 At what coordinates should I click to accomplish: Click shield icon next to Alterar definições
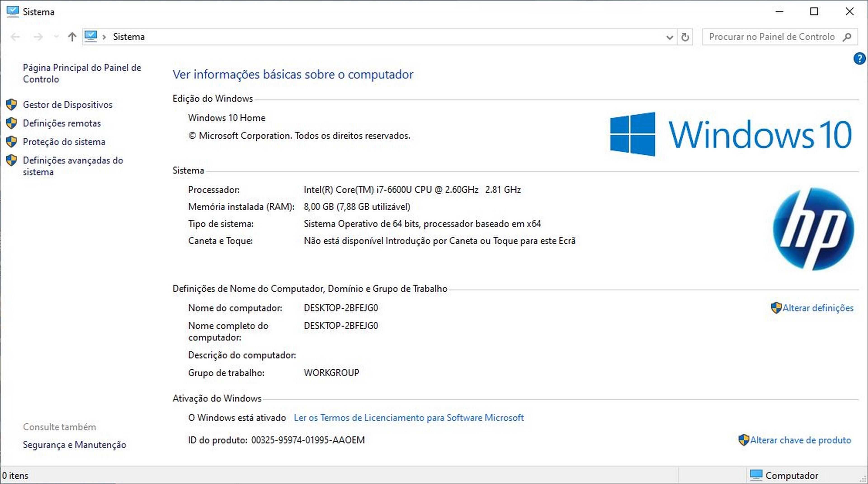tap(776, 308)
